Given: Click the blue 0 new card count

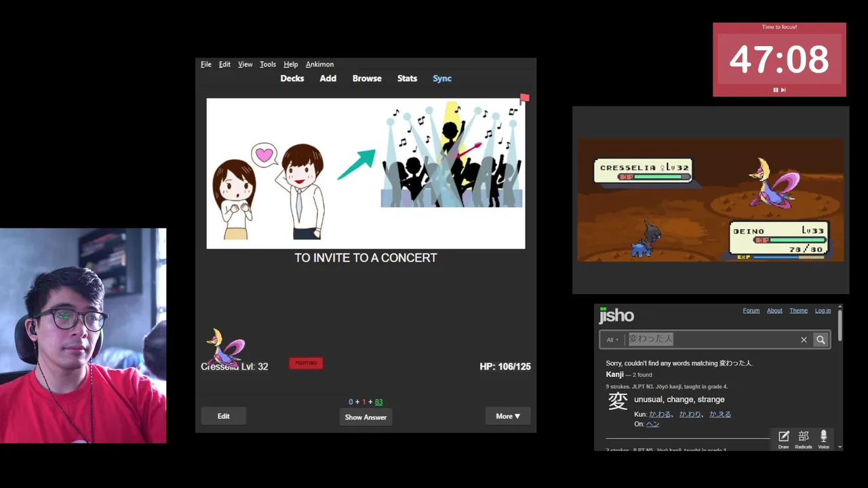Looking at the screenshot, I should (351, 402).
